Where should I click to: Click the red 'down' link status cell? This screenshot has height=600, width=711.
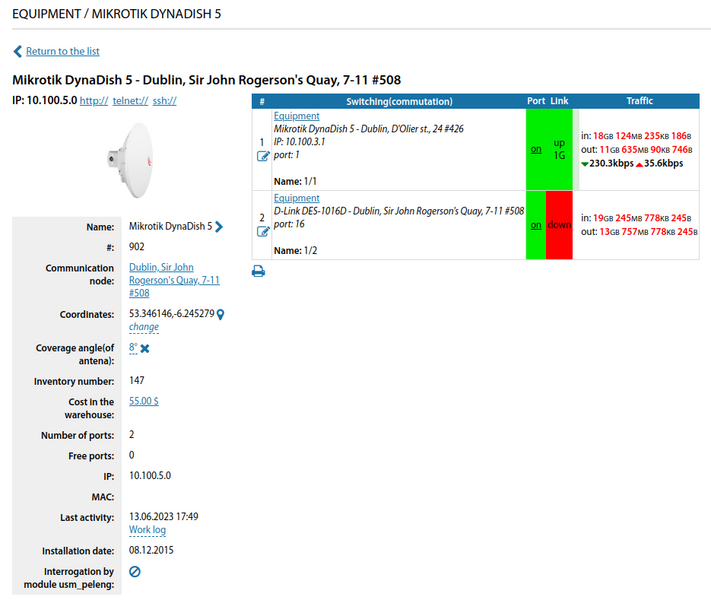coord(559,225)
